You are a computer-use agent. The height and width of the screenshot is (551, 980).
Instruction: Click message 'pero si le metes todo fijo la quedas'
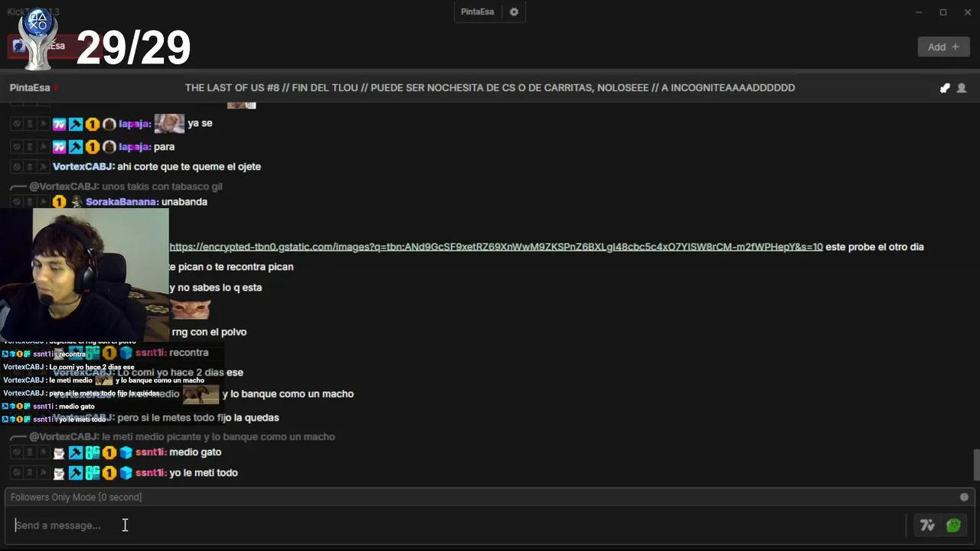(198, 418)
